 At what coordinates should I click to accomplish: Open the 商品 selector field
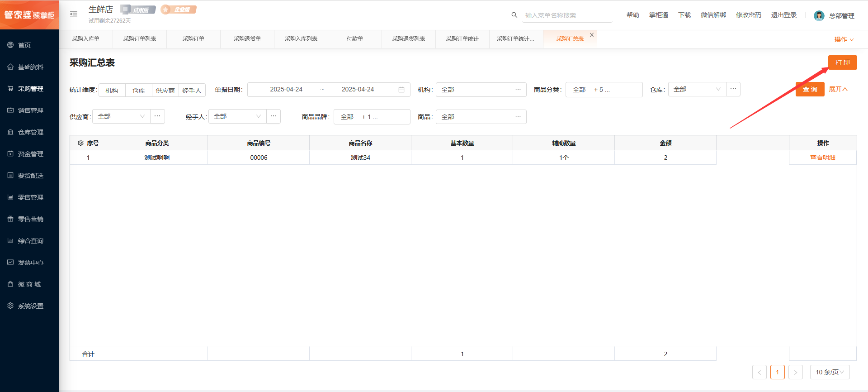(x=481, y=117)
